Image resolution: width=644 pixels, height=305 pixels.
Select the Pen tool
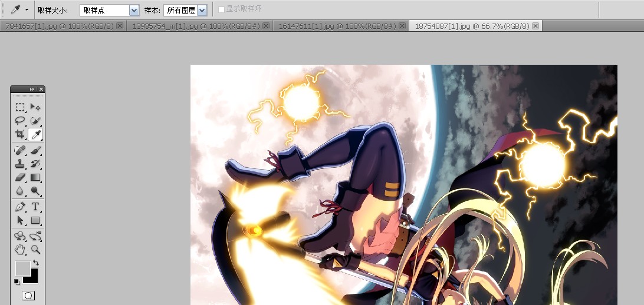[19, 207]
